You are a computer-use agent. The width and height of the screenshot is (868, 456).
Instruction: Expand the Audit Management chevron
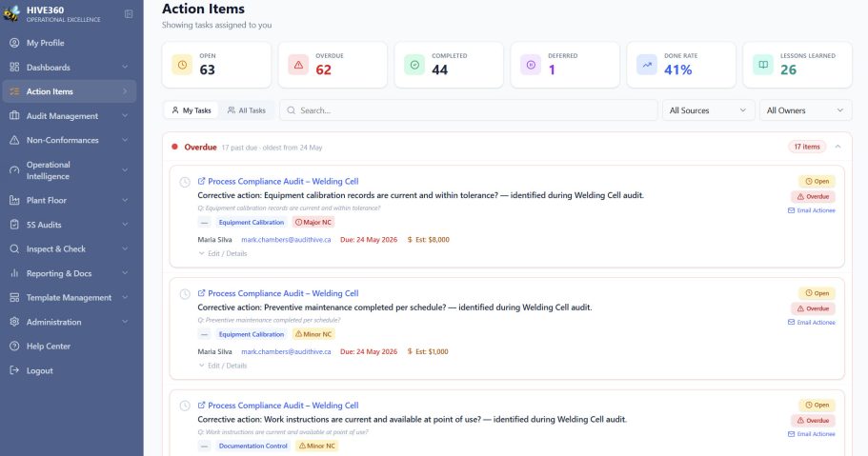(125, 115)
